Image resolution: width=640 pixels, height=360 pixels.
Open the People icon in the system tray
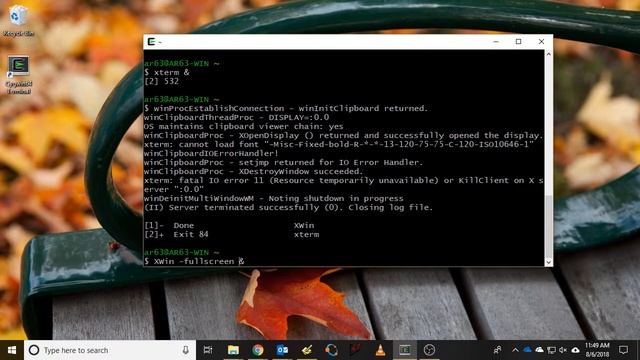(x=497, y=350)
